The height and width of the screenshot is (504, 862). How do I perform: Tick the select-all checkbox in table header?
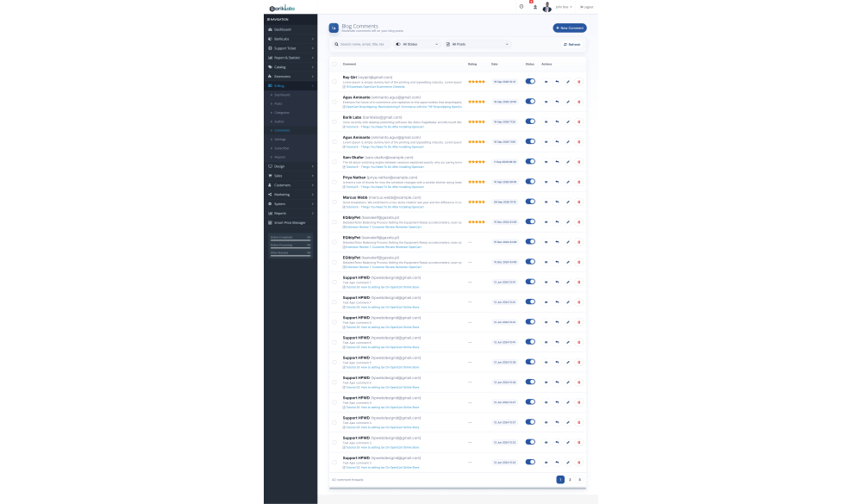coord(334,65)
